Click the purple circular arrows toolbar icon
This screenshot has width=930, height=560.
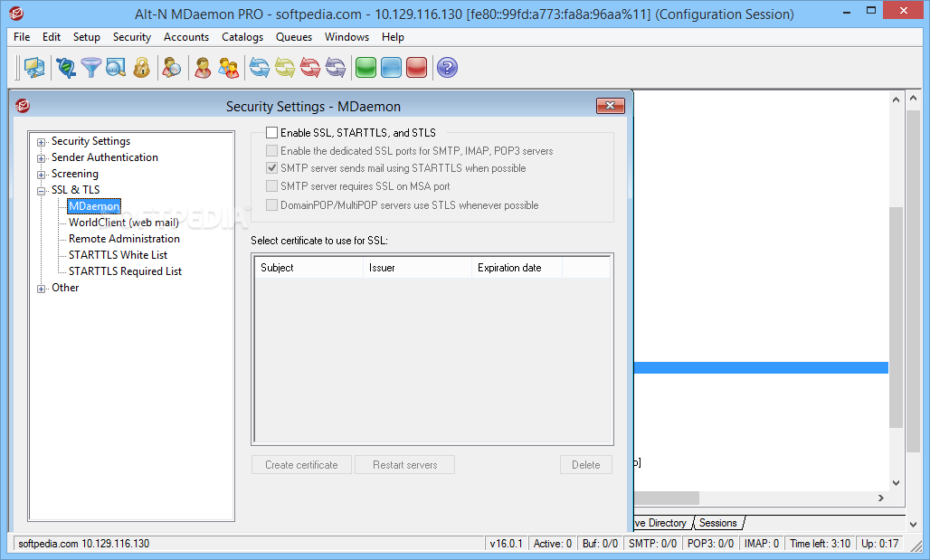[x=336, y=68]
